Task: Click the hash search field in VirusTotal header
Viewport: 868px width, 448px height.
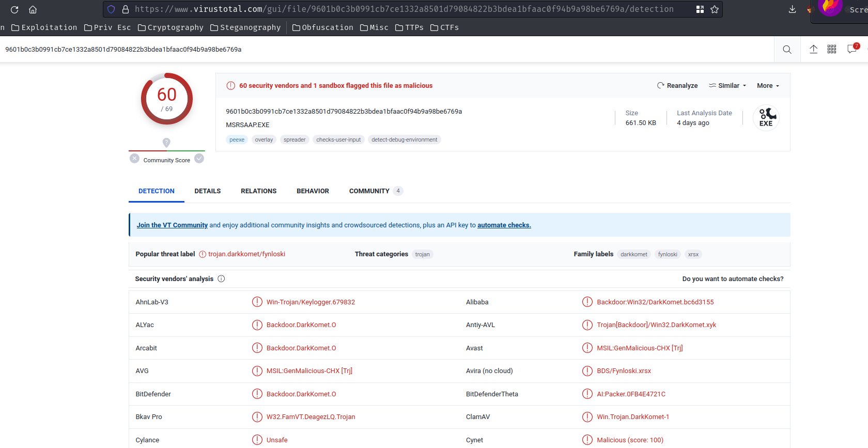Action: [x=388, y=50]
